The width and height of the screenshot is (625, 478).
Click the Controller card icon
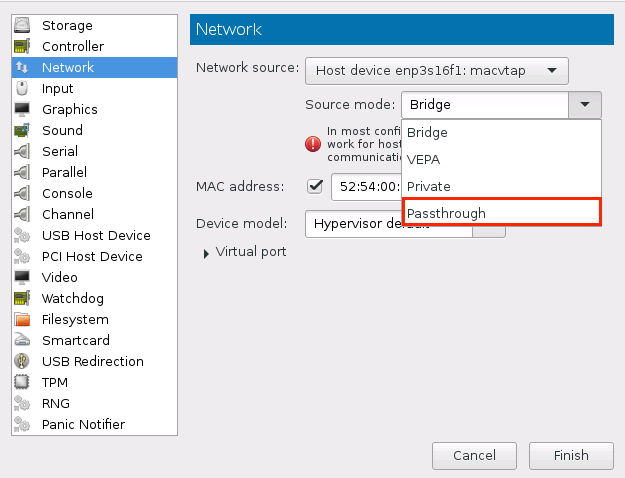(21, 46)
